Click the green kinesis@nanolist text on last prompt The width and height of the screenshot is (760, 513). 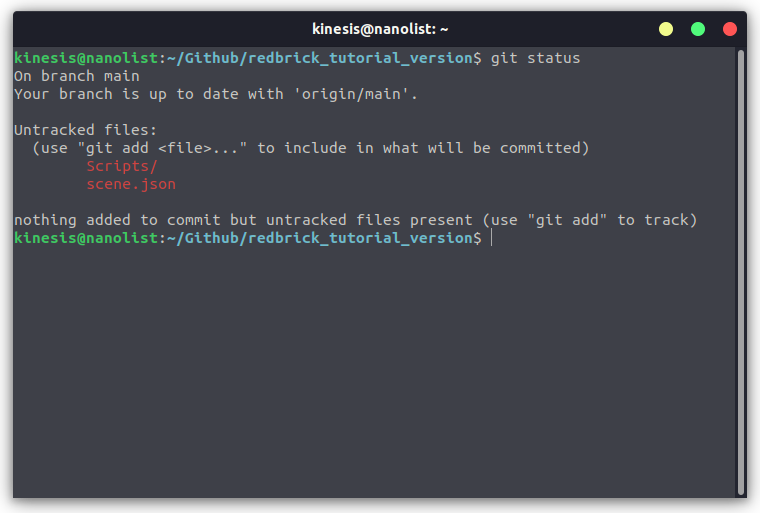click(x=86, y=238)
